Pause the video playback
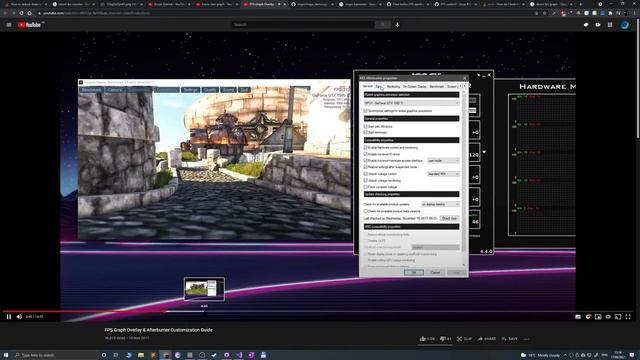The image size is (640, 360). [9, 317]
